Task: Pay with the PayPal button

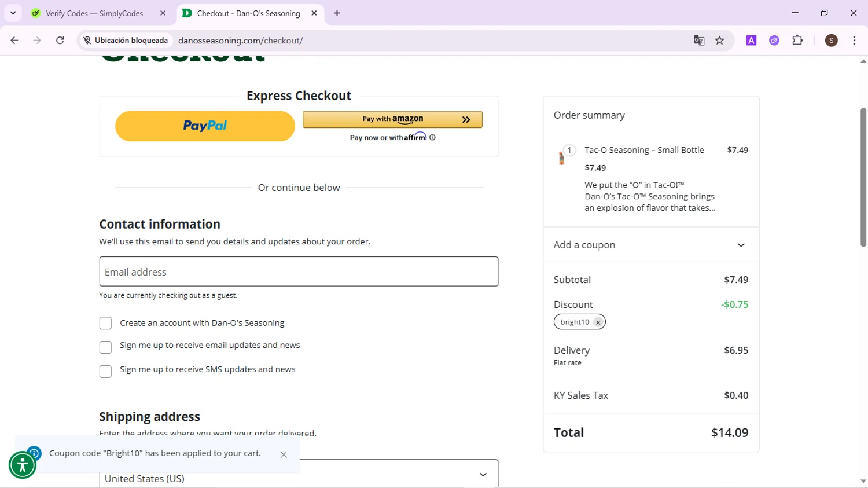Action: click(205, 126)
